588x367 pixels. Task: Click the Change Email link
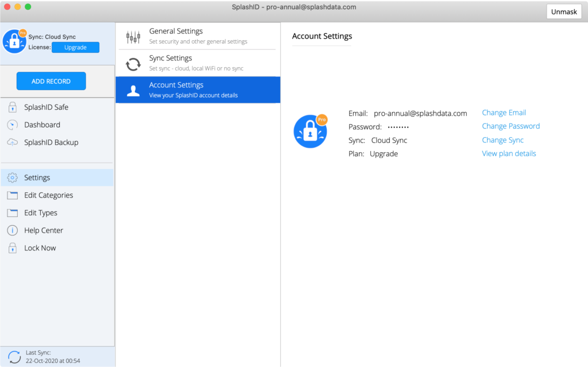[504, 113]
